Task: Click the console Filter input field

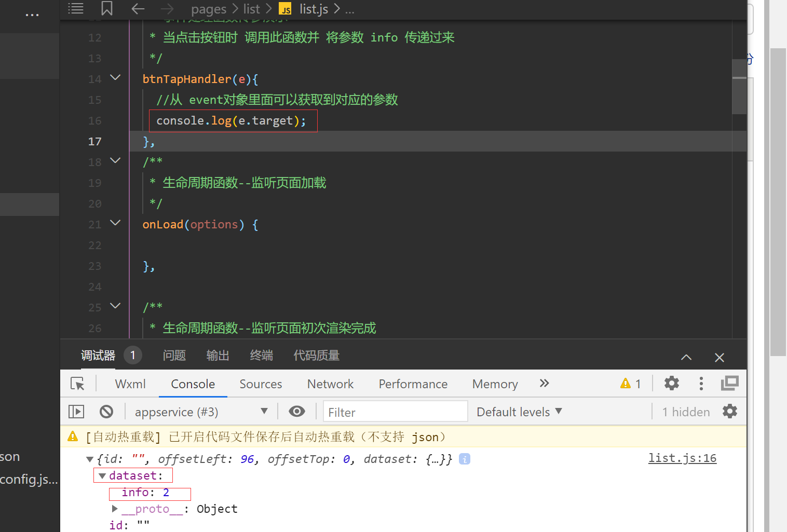Action: point(395,411)
